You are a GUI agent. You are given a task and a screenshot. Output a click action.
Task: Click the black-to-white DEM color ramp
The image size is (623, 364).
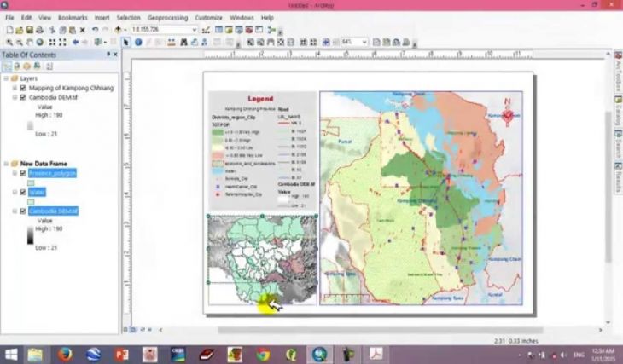pyautogui.click(x=30, y=235)
